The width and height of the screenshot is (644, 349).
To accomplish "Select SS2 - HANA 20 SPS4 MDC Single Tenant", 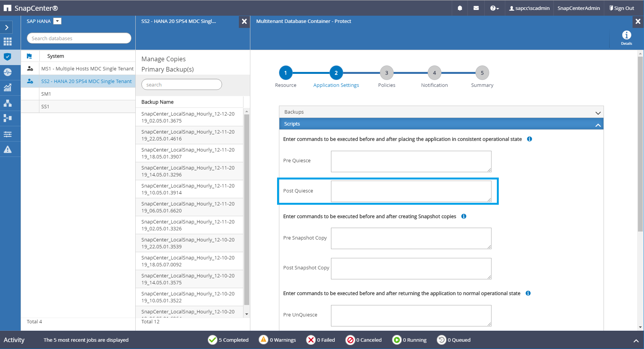I will (86, 81).
